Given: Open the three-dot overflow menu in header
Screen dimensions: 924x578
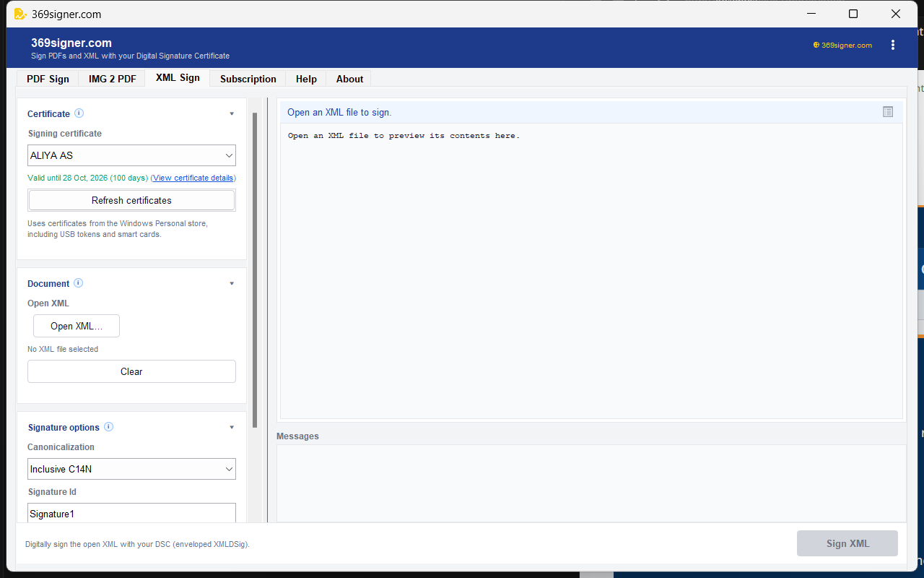Looking at the screenshot, I should pos(893,45).
